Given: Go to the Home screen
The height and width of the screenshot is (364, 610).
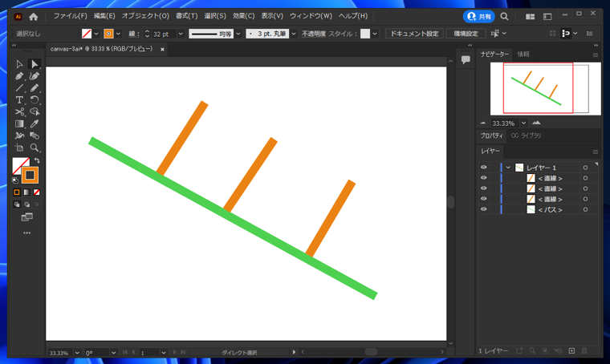Looking at the screenshot, I should 34,17.
